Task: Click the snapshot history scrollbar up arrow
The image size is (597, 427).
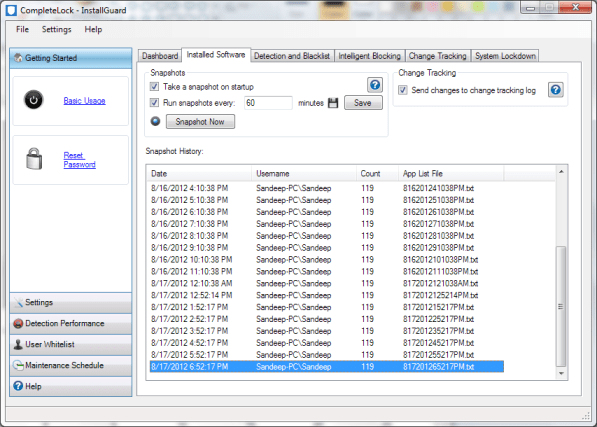Action: pyautogui.click(x=561, y=172)
